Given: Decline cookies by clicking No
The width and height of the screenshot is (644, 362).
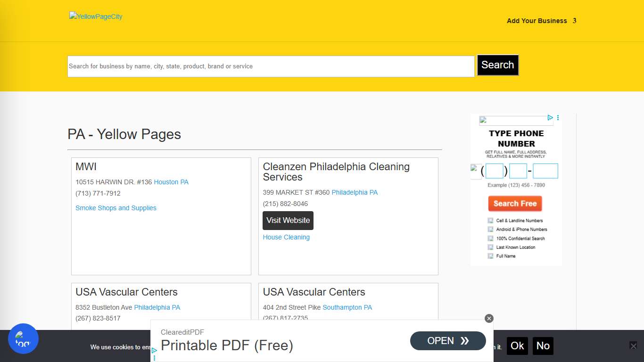Looking at the screenshot, I should click(543, 346).
